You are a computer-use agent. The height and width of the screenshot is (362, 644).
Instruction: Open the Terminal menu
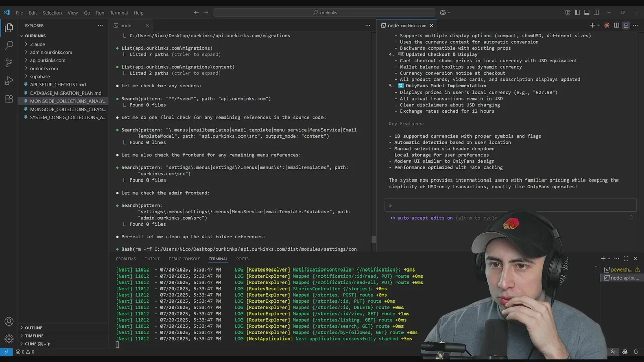pyautogui.click(x=119, y=13)
